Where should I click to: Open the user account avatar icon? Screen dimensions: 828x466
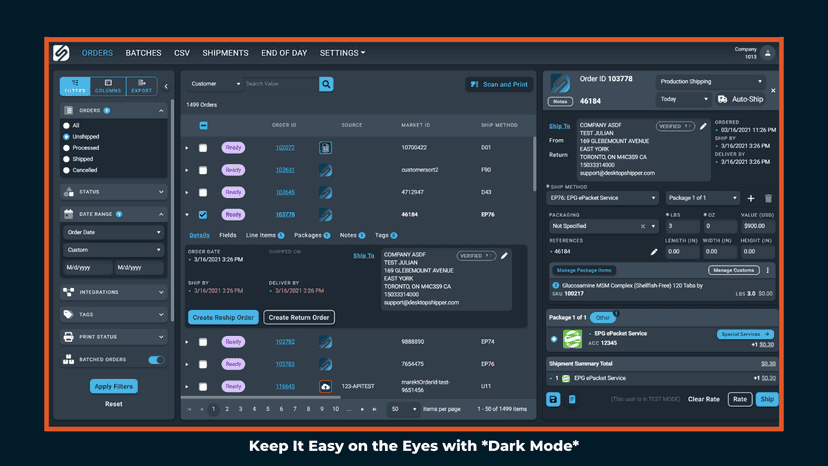coord(768,53)
